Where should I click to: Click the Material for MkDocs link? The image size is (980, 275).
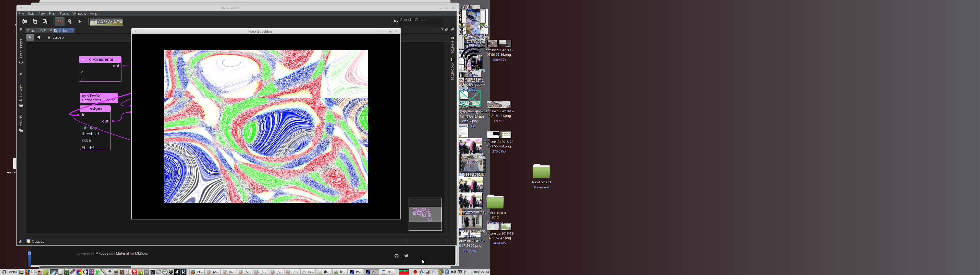(x=132, y=253)
